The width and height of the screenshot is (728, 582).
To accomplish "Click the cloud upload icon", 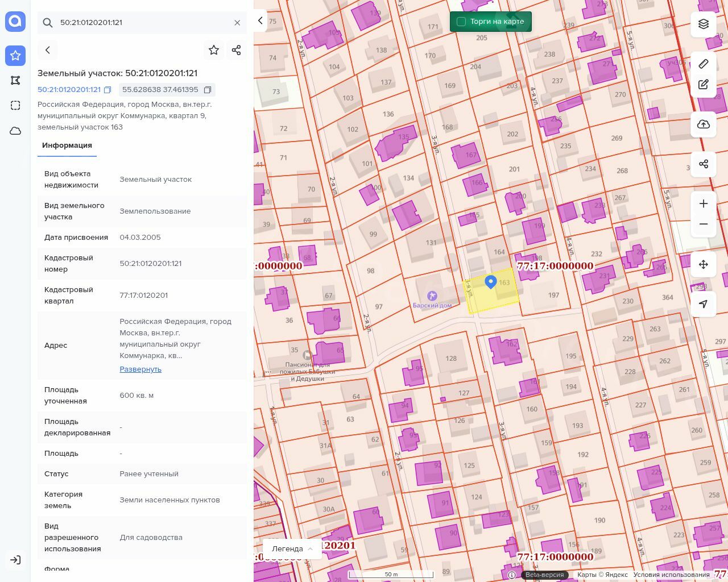I will pos(704,124).
